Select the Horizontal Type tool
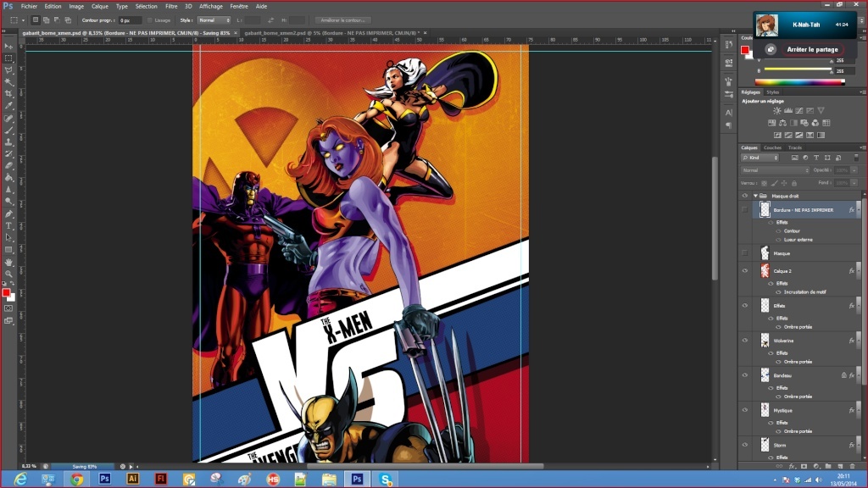The width and height of the screenshot is (868, 488). (8, 225)
